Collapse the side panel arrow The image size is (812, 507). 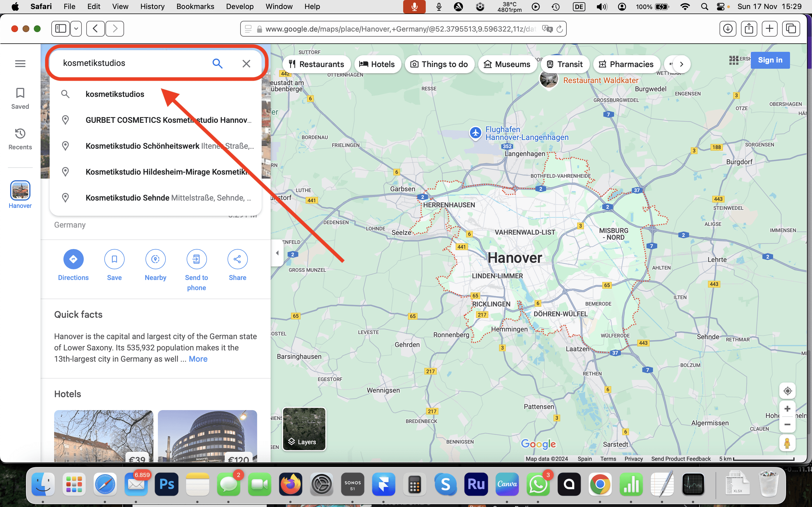pyautogui.click(x=277, y=253)
